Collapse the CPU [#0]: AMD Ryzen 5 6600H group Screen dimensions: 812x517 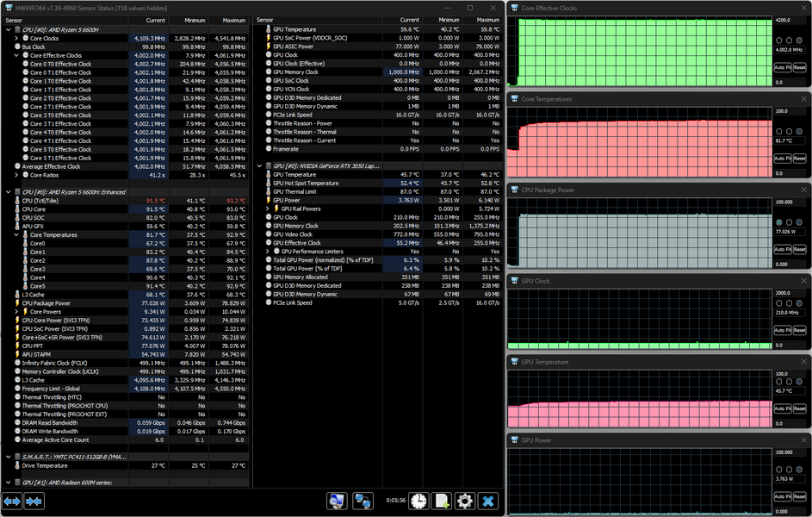pos(8,29)
